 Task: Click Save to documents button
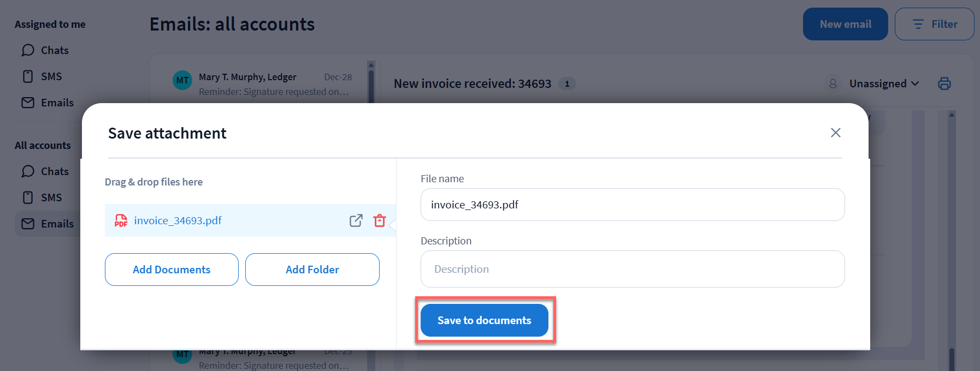tap(484, 320)
